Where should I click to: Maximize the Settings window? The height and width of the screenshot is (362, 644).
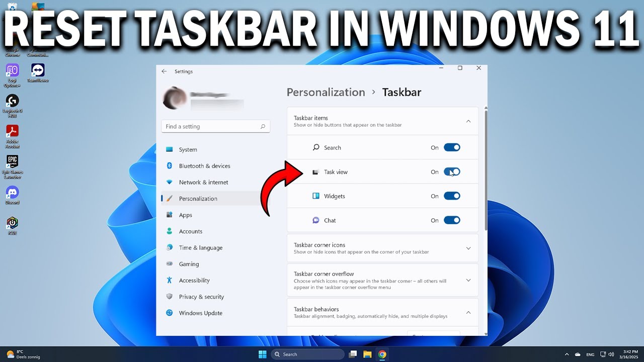coord(460,68)
